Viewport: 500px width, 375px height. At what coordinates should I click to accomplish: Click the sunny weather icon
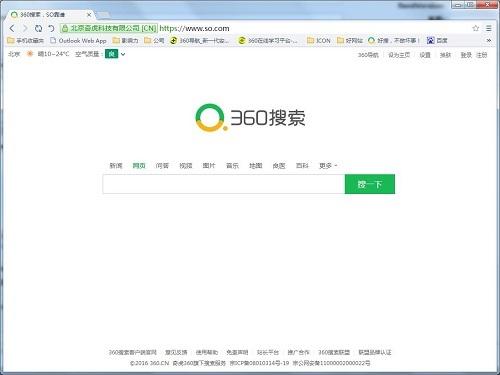click(30, 54)
